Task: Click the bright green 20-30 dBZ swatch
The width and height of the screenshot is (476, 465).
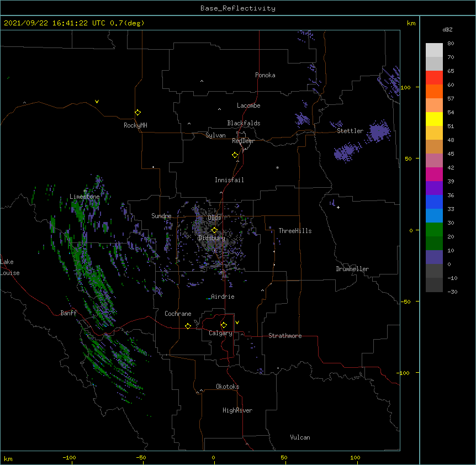Action: pos(434,230)
